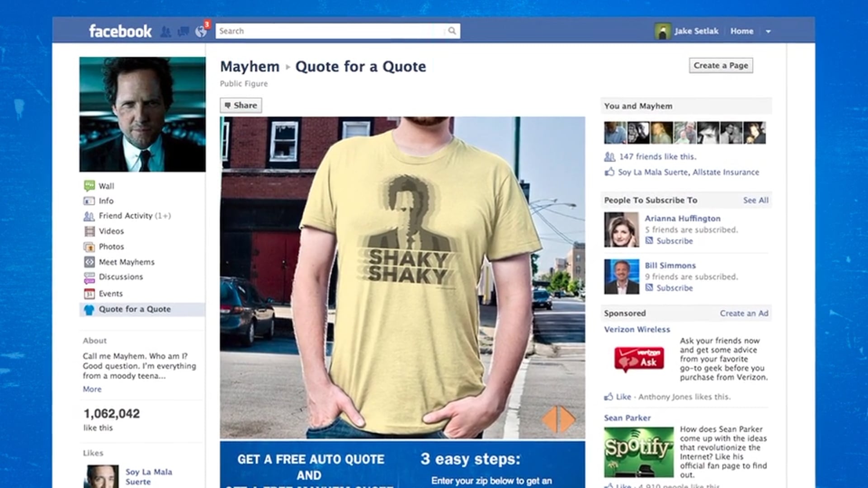The image size is (868, 488).
Task: Open the Friend Activity tab
Action: pos(135,216)
